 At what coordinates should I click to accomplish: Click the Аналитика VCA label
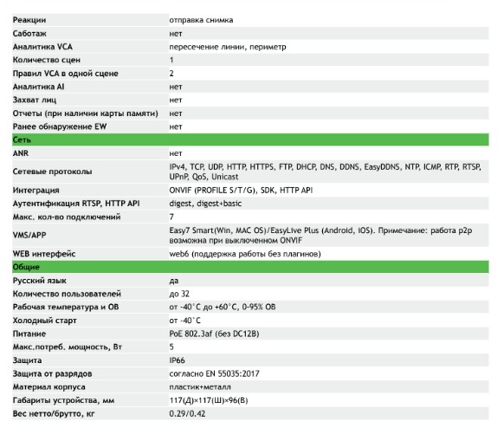point(42,47)
